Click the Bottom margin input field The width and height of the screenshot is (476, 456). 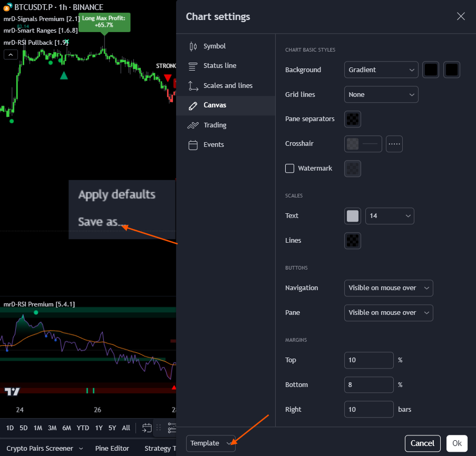coord(369,385)
